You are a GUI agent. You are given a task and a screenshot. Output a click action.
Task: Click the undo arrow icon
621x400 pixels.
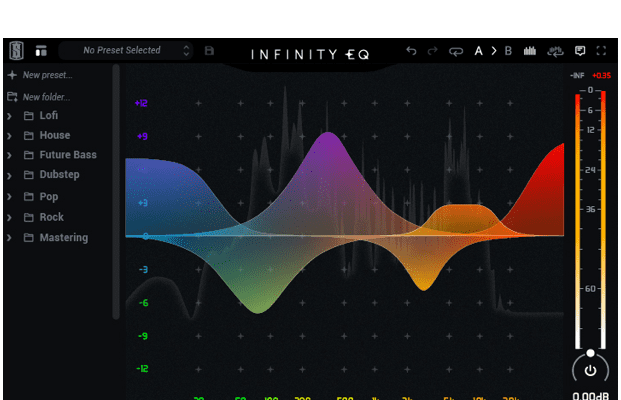[x=411, y=50]
